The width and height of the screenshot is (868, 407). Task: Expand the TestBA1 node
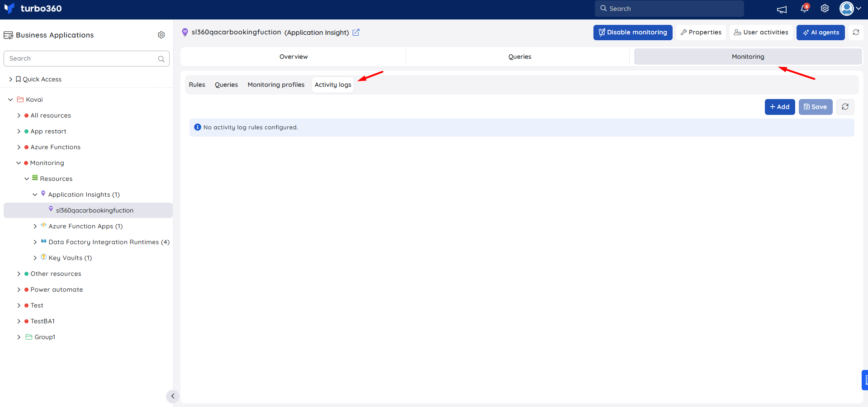[x=19, y=322]
